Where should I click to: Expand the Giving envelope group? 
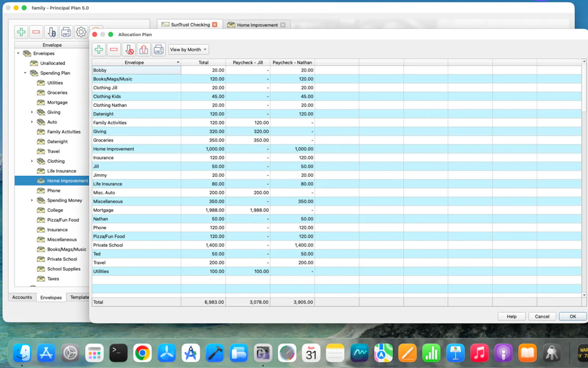(x=32, y=112)
